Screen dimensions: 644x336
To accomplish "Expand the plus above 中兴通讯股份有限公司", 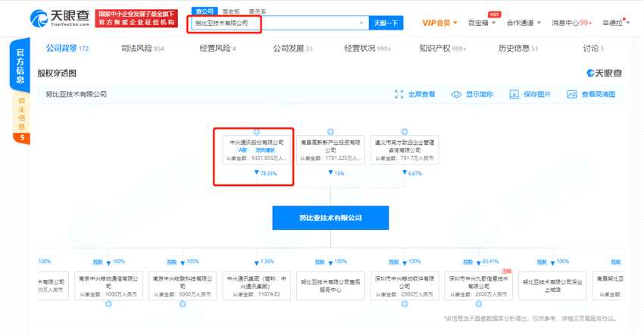I will (256, 132).
